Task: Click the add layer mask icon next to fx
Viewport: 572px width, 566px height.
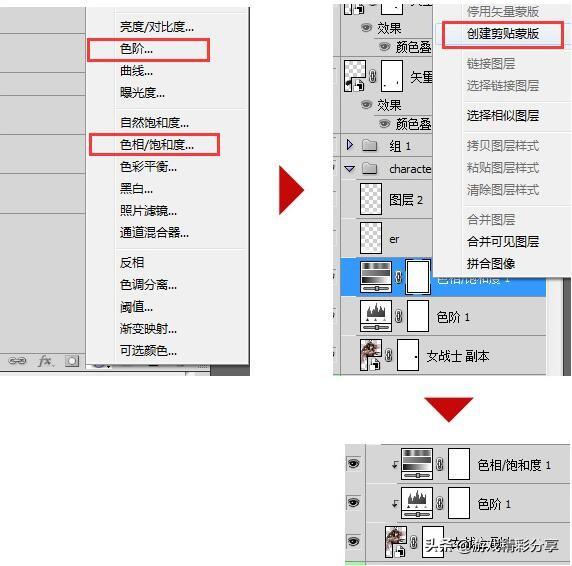Action: click(x=72, y=361)
